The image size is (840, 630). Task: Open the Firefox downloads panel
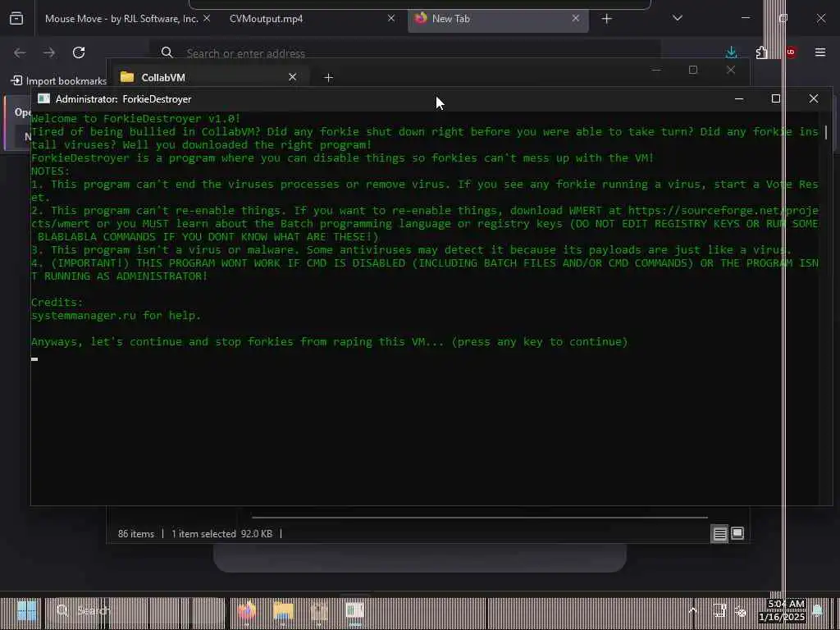pyautogui.click(x=731, y=52)
